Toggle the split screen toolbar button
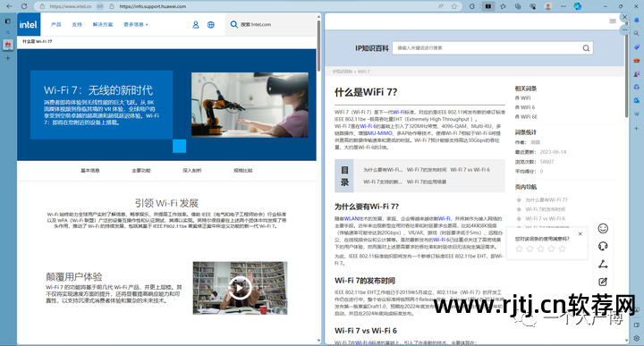Image resolution: width=644 pixels, height=346 pixels. (488, 6)
